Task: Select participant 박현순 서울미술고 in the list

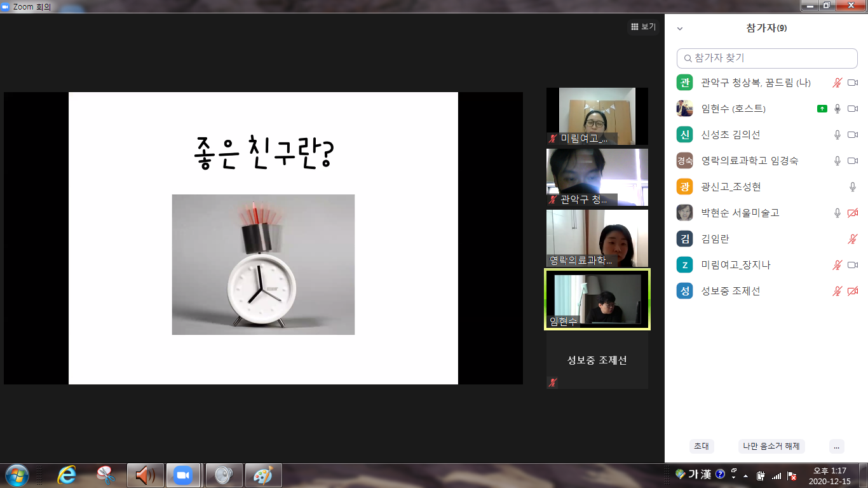Action: [740, 213]
